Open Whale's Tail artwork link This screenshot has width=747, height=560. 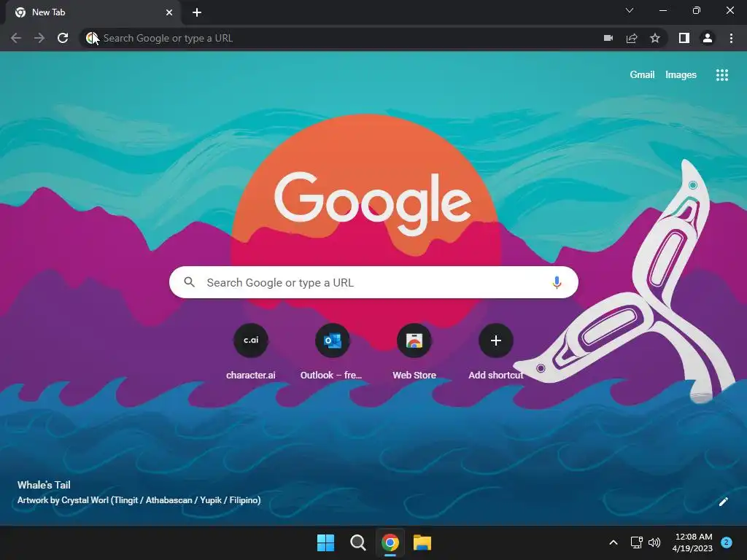coord(44,485)
